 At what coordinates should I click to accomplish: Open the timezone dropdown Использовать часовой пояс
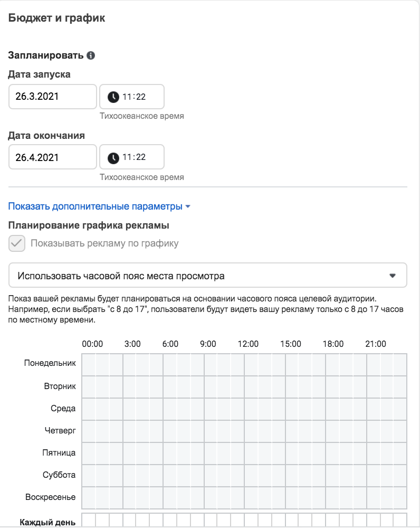click(x=208, y=275)
